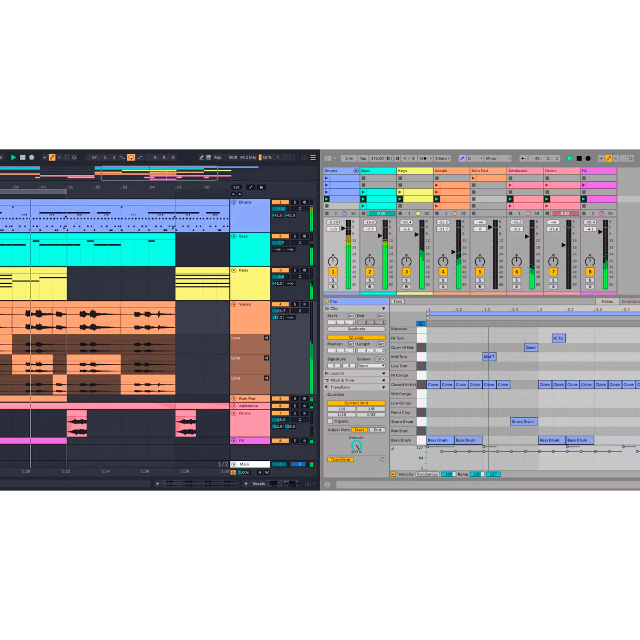
Task: Click the Link button in light window
Action: pos(349,158)
